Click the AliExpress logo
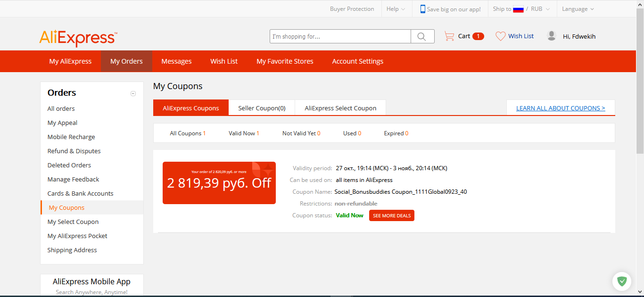This screenshot has height=297, width=644. point(78,38)
